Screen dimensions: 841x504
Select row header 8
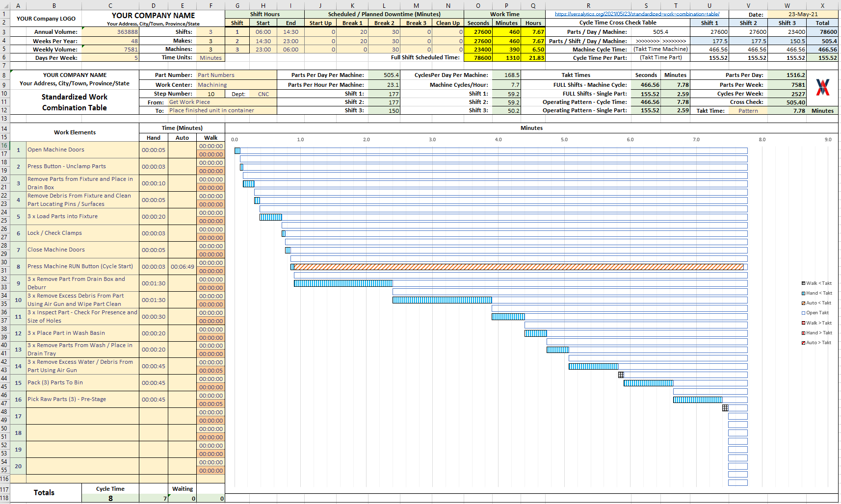(x=5, y=75)
